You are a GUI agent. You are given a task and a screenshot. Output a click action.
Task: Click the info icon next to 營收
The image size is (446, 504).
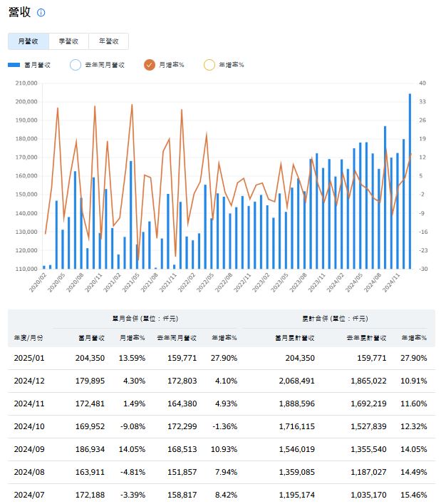coord(41,13)
